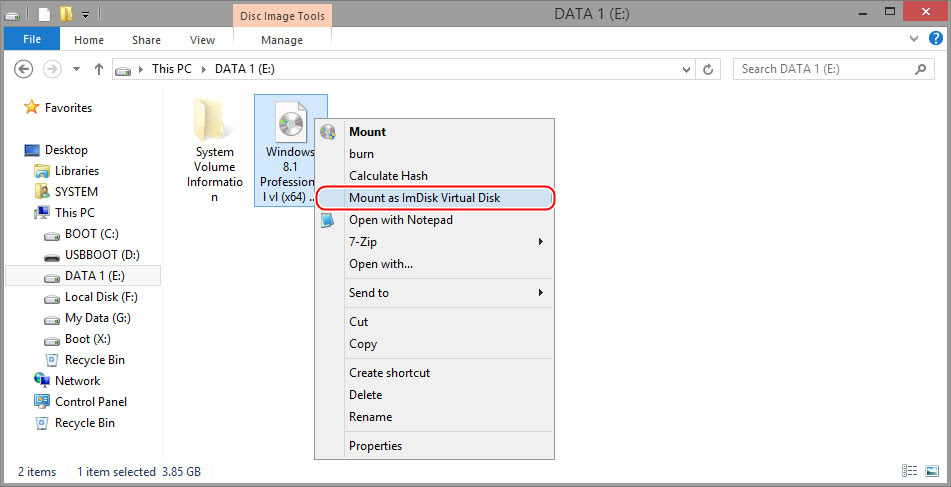
Task: Open My Data (G:) drive
Action: click(x=98, y=318)
